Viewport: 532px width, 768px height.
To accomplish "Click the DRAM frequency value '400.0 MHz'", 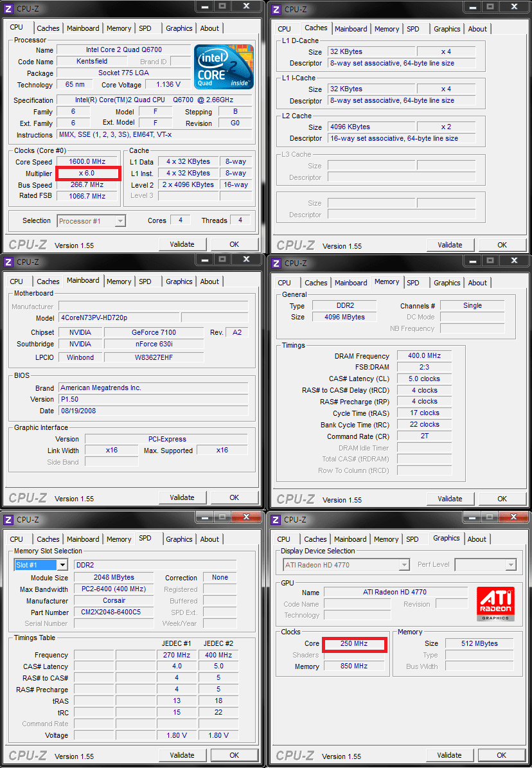I will [424, 356].
